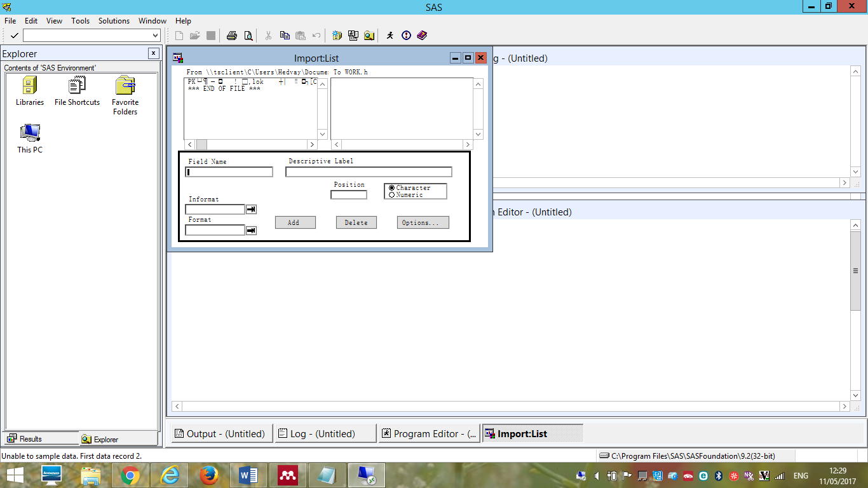Click the Program Editor vertical scrollbar thumb
The height and width of the screenshot is (488, 868).
pyautogui.click(x=856, y=271)
